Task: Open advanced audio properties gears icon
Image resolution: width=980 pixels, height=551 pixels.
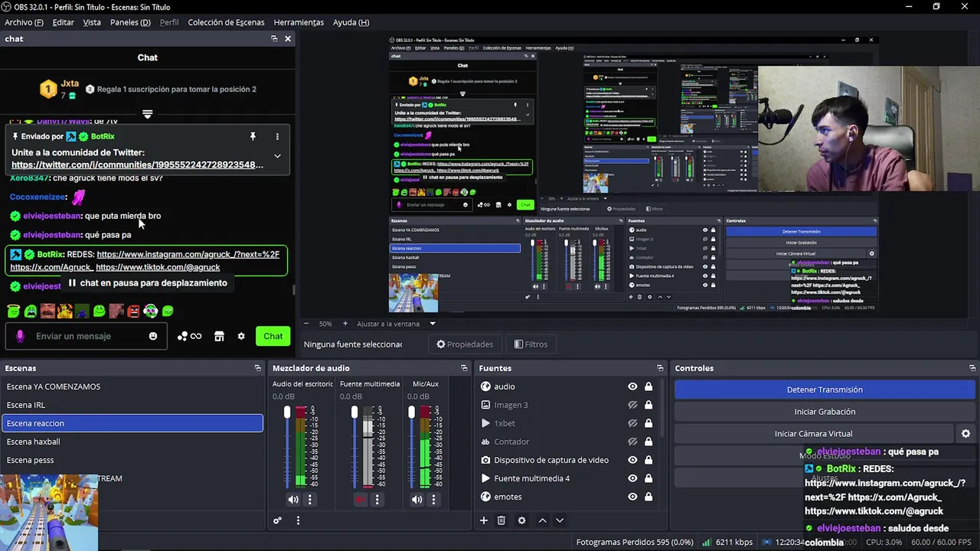Action: (278, 520)
